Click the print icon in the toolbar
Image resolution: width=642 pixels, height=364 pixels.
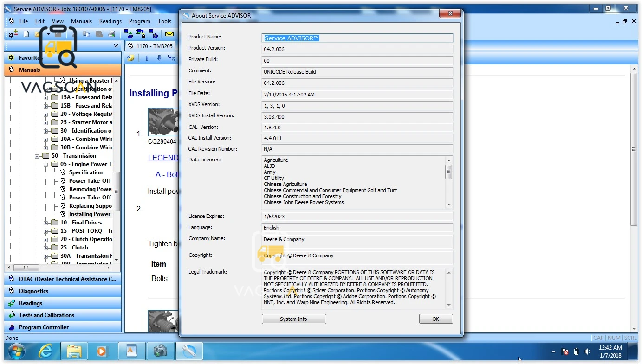coord(111,34)
